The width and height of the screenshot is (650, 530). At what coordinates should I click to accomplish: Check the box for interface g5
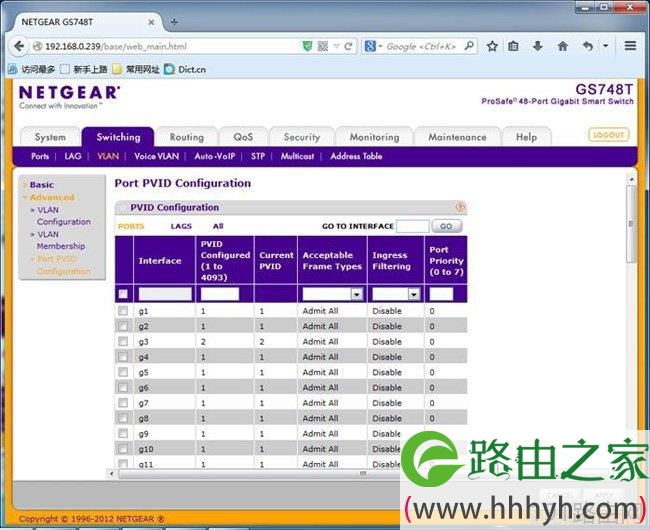pyautogui.click(x=123, y=372)
